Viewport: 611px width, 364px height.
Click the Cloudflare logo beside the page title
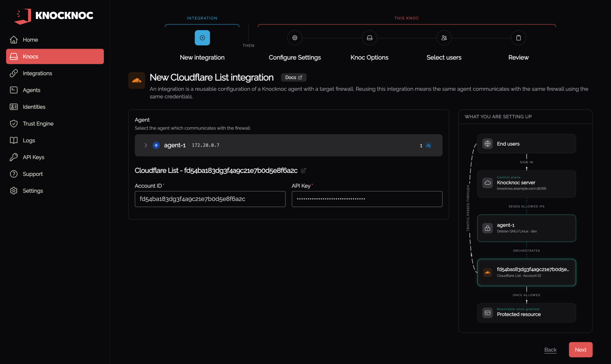click(x=137, y=80)
